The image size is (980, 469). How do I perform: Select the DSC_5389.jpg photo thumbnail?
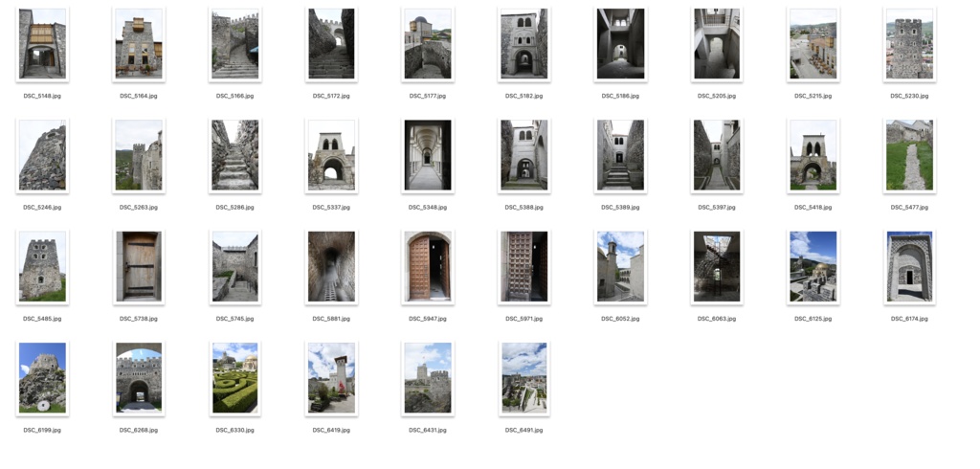(620, 155)
